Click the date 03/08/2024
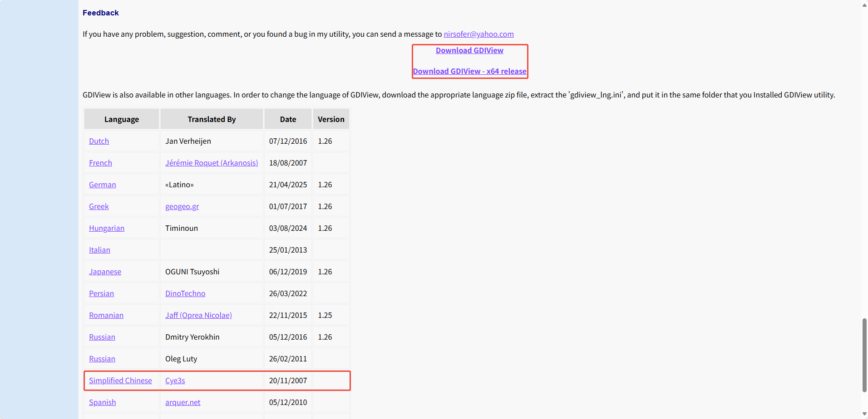Screen dimensions: 868x419 (288, 228)
